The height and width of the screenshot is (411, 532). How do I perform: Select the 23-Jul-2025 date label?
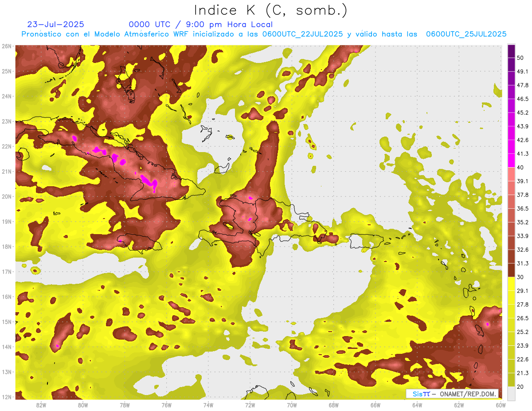pos(55,24)
